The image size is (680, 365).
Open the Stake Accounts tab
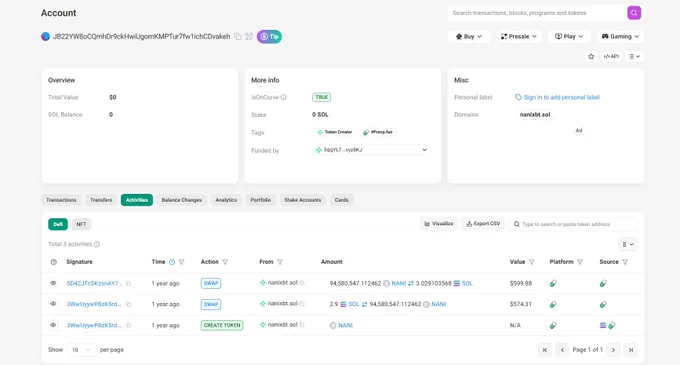tap(303, 200)
